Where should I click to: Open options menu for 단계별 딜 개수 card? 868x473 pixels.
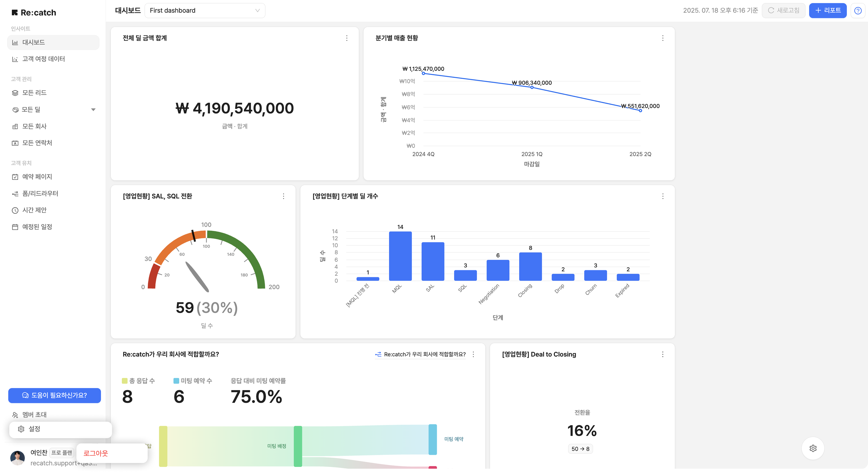click(663, 196)
